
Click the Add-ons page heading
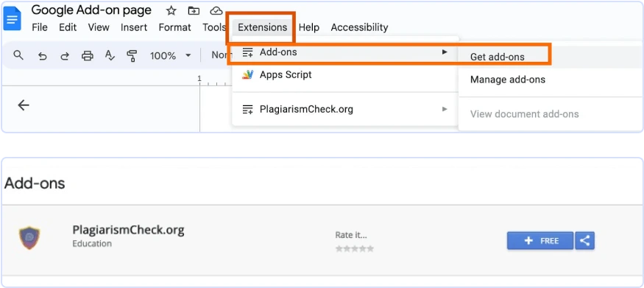pos(35,183)
